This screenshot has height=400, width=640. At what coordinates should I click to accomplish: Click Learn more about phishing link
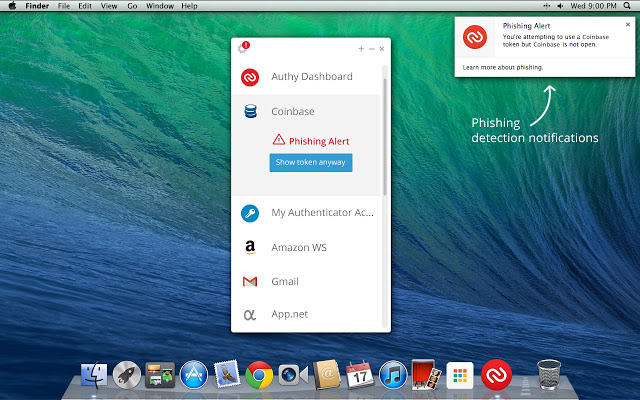[x=502, y=67]
